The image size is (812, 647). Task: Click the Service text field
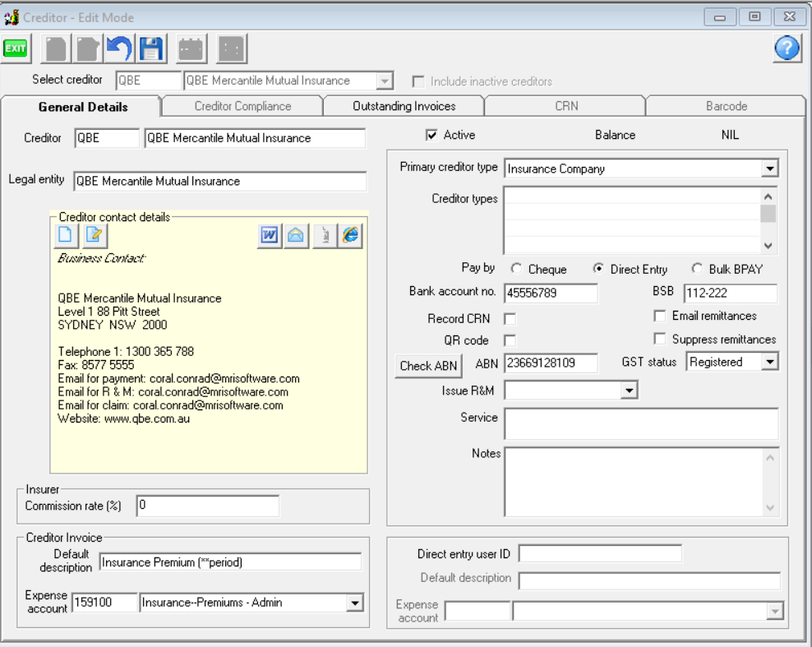click(641, 423)
